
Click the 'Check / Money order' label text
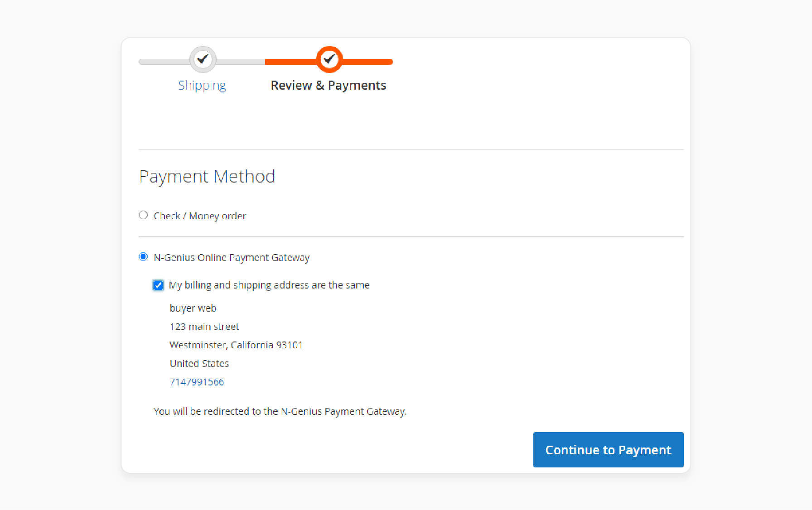point(200,216)
